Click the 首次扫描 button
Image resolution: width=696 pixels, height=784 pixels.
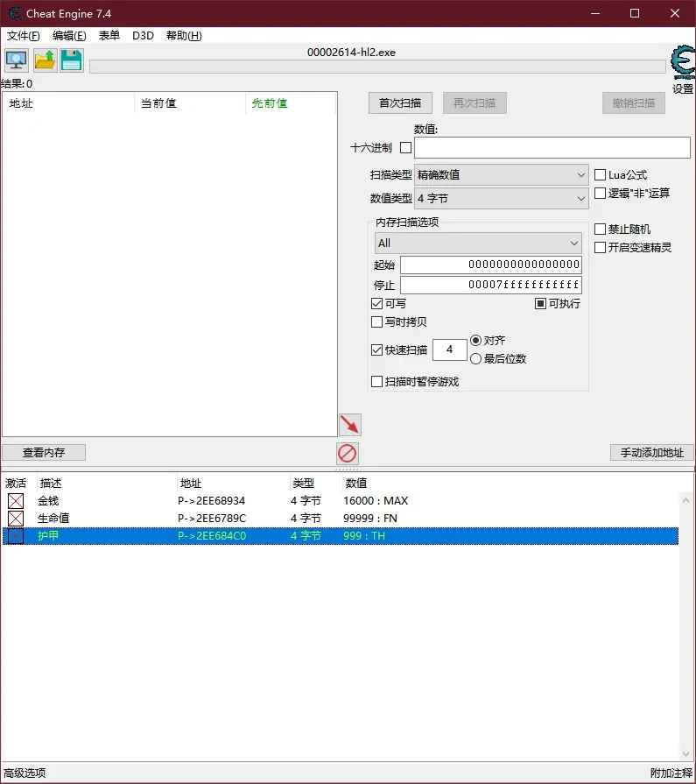click(400, 103)
